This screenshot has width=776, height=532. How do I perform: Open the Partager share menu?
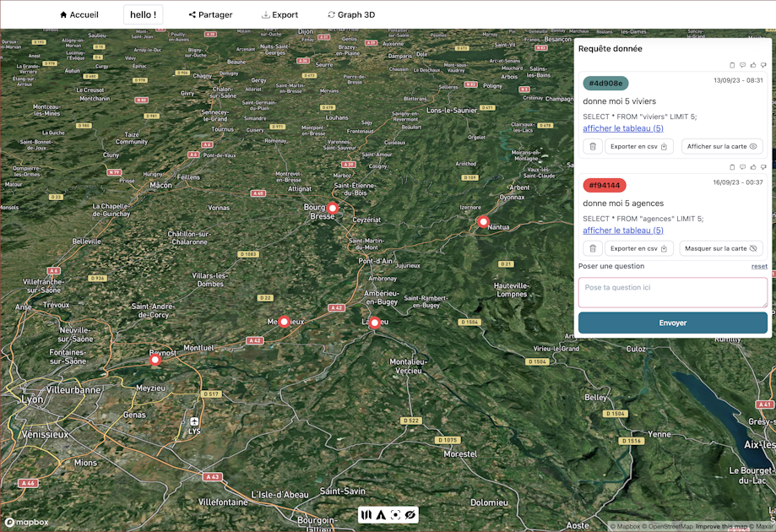pyautogui.click(x=210, y=14)
